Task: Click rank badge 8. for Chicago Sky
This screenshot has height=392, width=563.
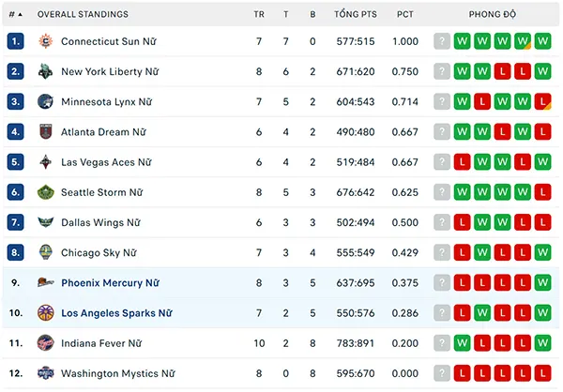Action: coord(15,252)
